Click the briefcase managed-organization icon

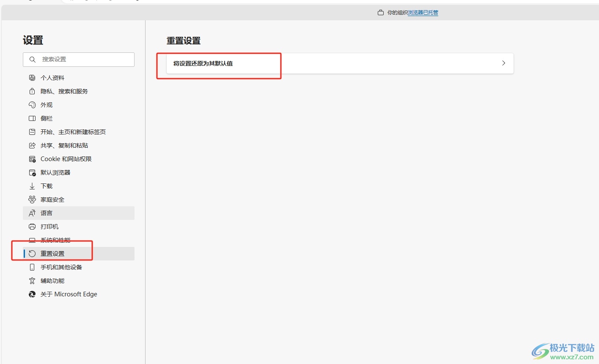381,13
